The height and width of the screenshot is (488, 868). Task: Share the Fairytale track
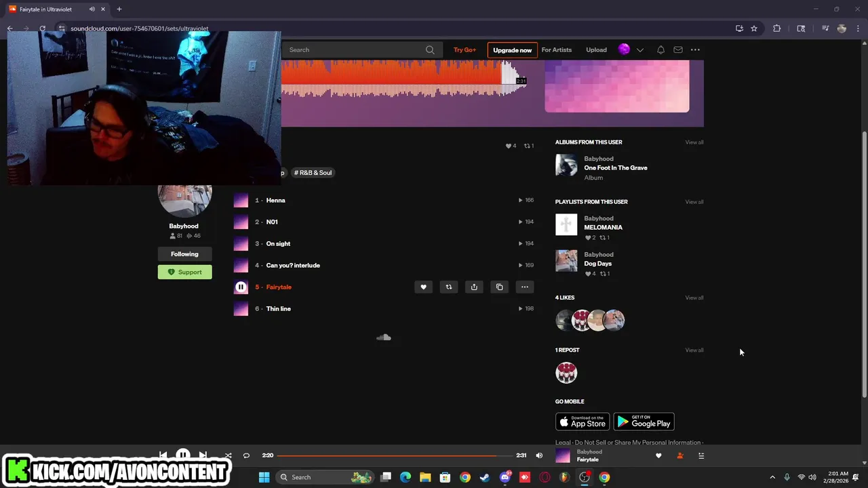click(x=474, y=287)
